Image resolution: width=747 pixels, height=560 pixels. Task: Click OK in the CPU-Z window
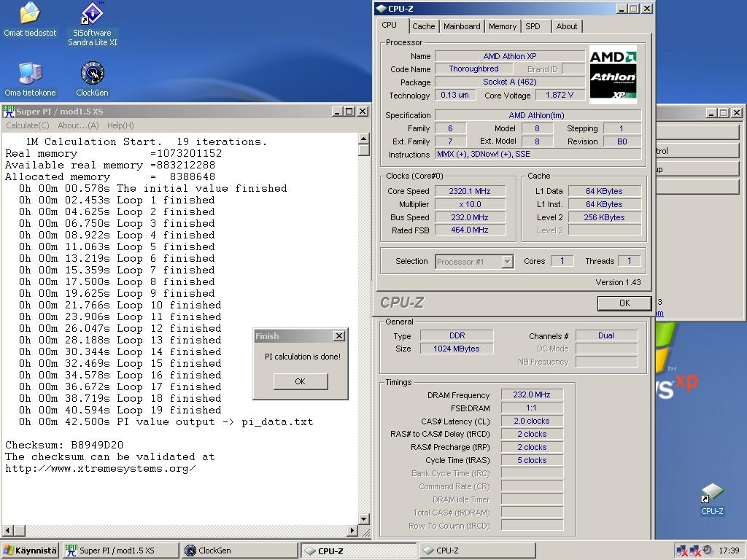(x=624, y=303)
